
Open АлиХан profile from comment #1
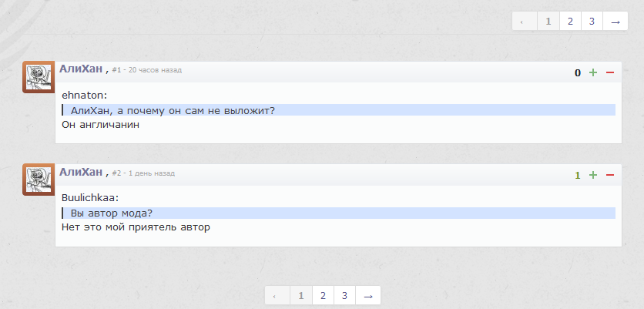(x=81, y=69)
